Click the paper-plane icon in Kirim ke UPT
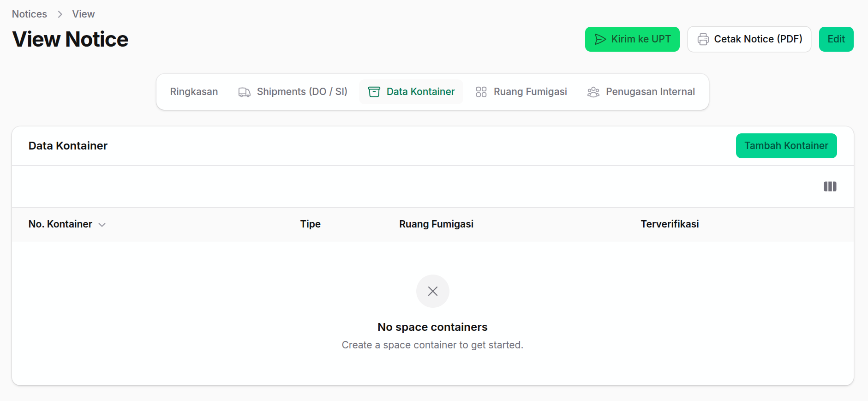Image resolution: width=868 pixels, height=401 pixels. [x=600, y=39]
